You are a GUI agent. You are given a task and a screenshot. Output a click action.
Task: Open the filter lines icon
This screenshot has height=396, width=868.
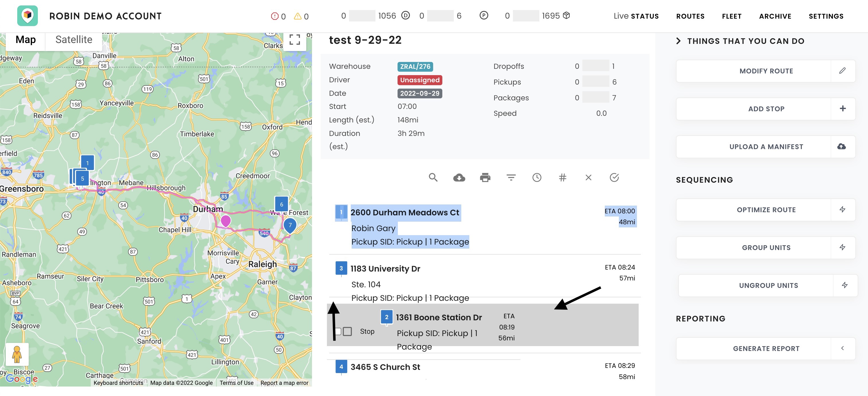tap(511, 177)
